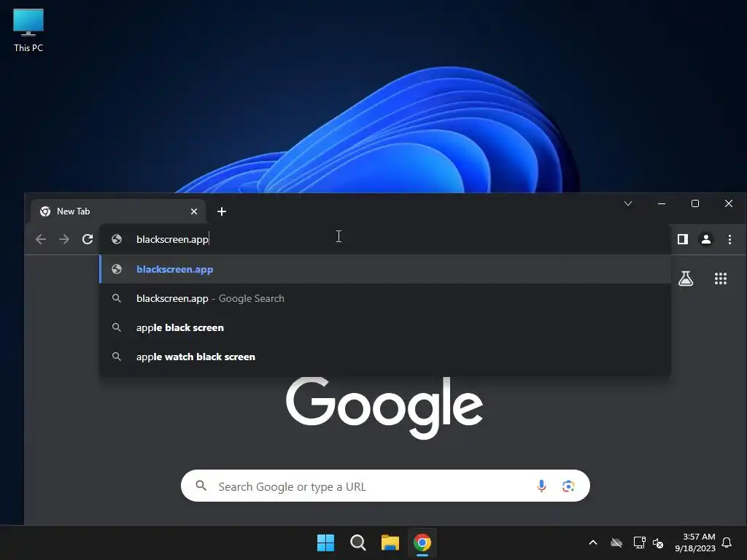Open Chrome Labs flask icon
This screenshot has width=747, height=560.
(686, 279)
